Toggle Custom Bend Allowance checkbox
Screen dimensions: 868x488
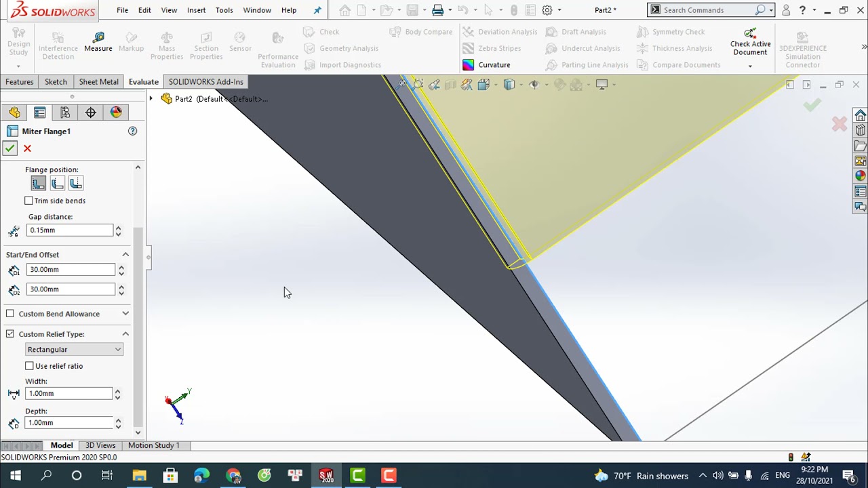(10, 314)
